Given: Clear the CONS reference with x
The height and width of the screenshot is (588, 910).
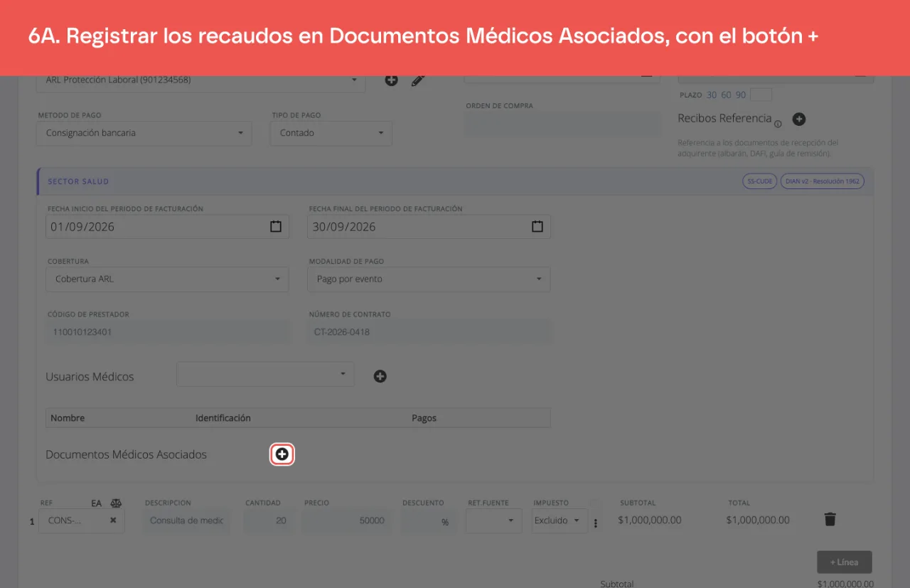Looking at the screenshot, I should [x=113, y=520].
